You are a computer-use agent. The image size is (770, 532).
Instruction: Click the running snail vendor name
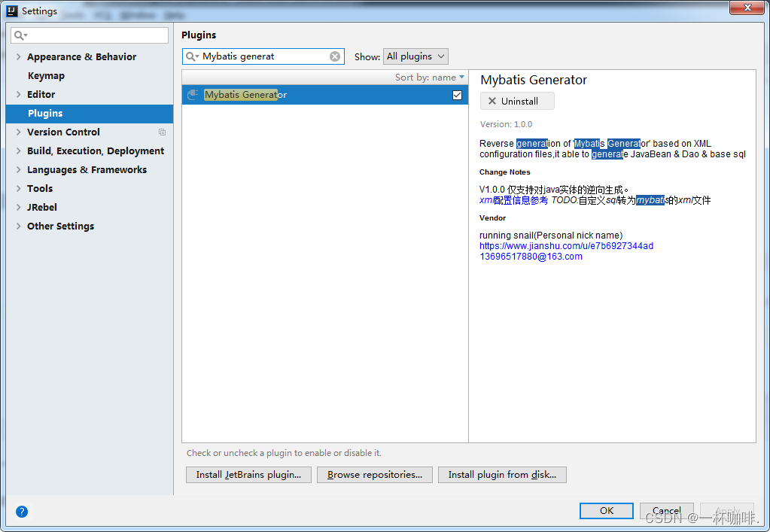coord(551,235)
